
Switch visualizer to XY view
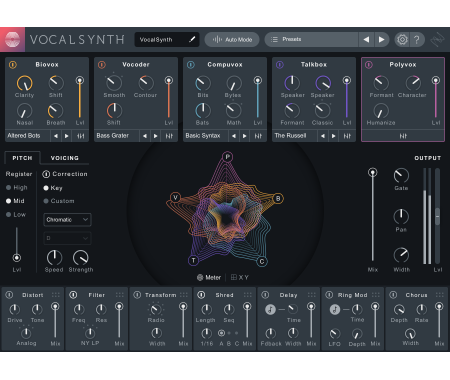coord(240,277)
